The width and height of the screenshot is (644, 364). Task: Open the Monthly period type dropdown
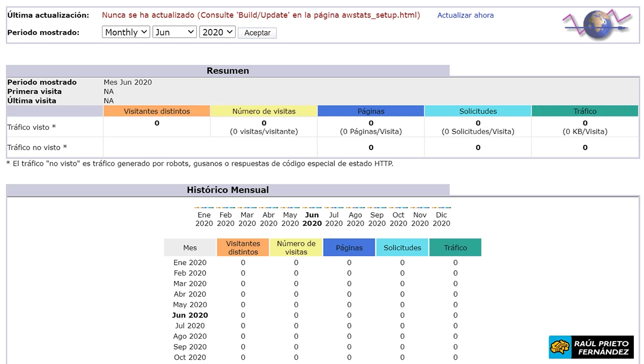click(x=126, y=32)
